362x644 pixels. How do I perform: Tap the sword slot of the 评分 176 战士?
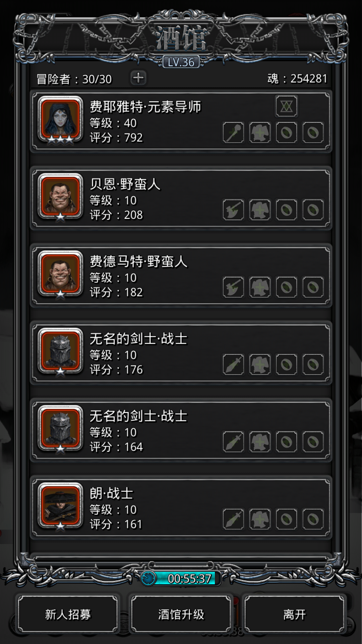(233, 364)
